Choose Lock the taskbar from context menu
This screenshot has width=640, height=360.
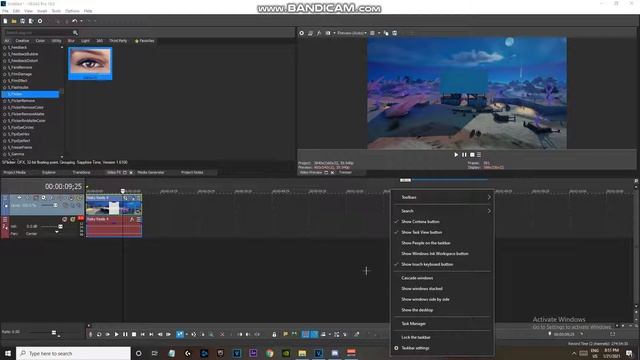tap(442, 337)
